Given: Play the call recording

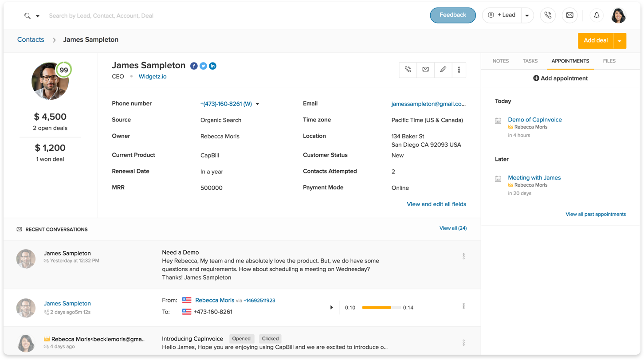Looking at the screenshot, I should tap(331, 307).
